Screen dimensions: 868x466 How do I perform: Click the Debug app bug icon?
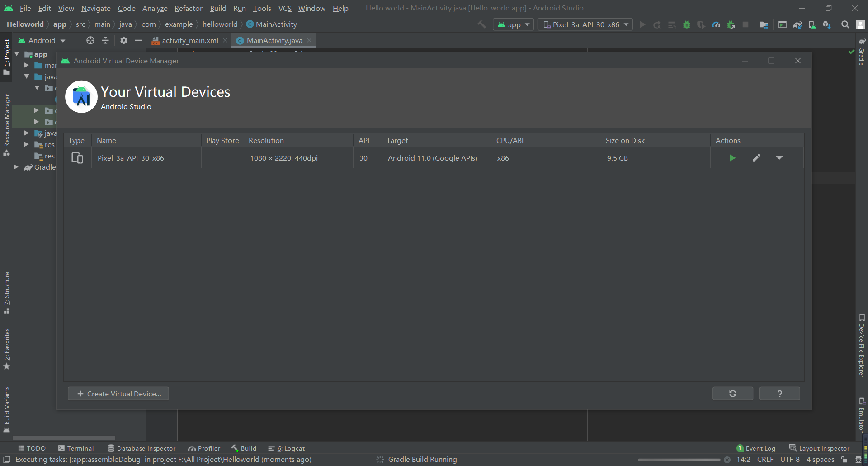point(687,24)
